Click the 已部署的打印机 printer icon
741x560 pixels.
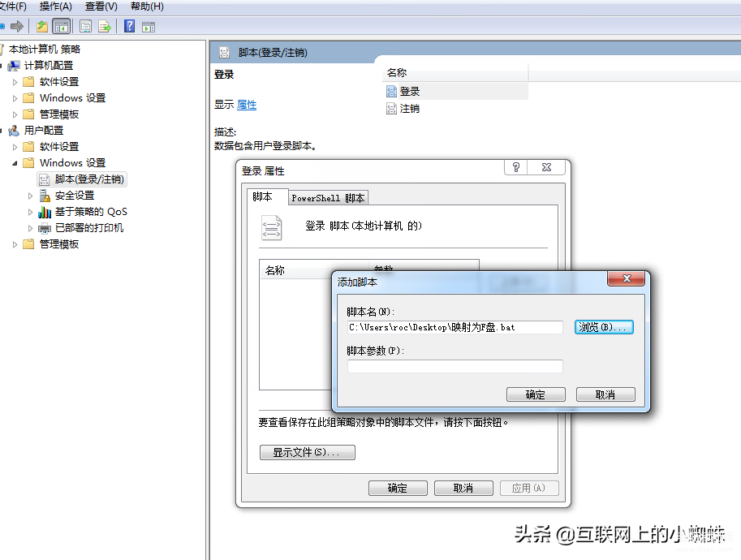tap(45, 228)
